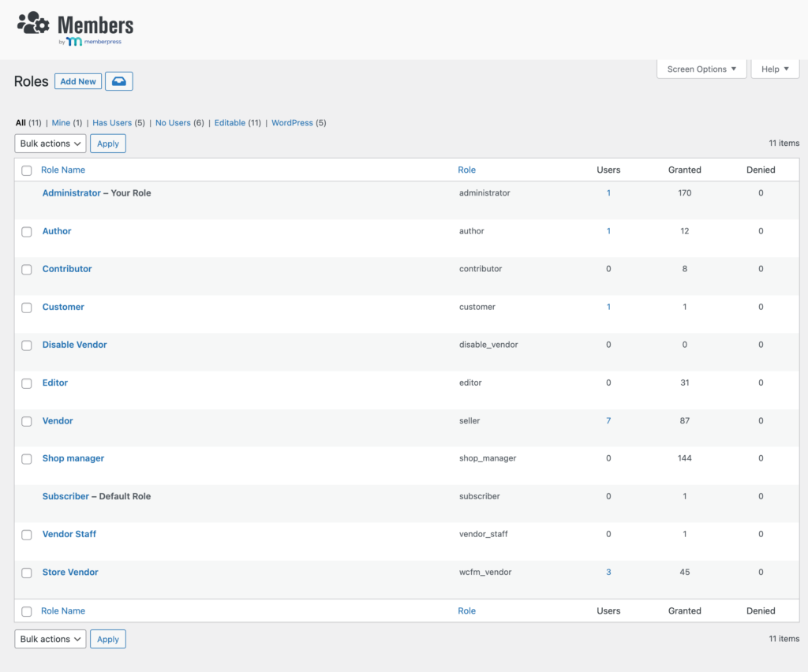Image resolution: width=808 pixels, height=672 pixels.
Task: Click Store Vendor's users count of 3
Action: tap(608, 572)
